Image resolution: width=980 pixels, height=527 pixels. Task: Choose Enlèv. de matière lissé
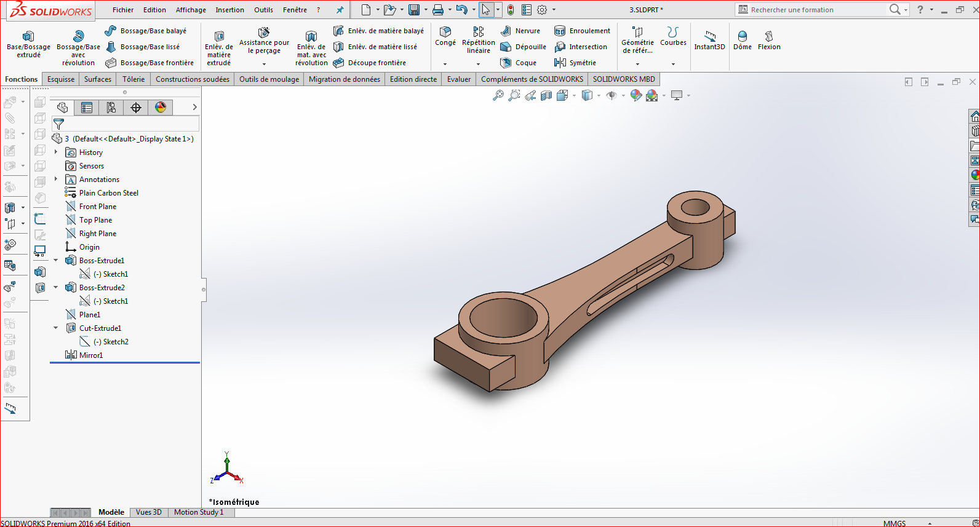375,47
